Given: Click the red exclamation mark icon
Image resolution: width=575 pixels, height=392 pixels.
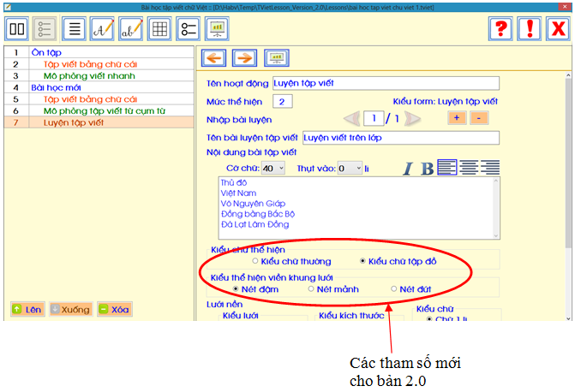Looking at the screenshot, I should coord(530,28).
